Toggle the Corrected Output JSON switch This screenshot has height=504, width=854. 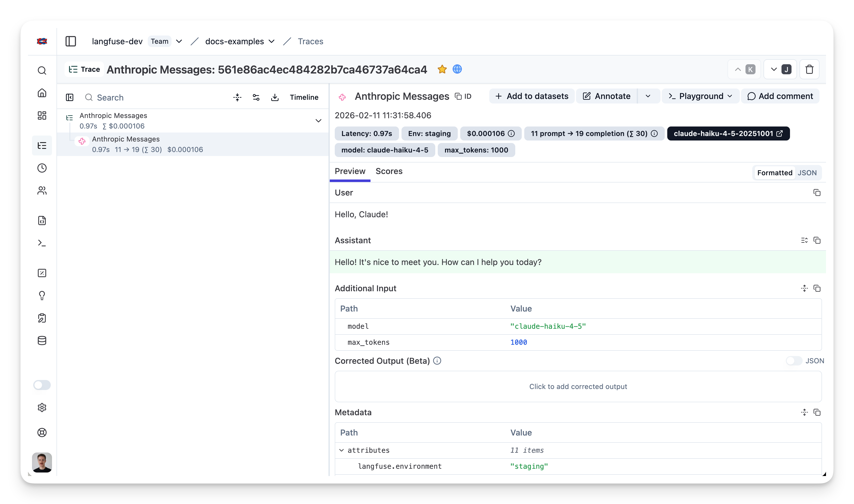point(794,361)
